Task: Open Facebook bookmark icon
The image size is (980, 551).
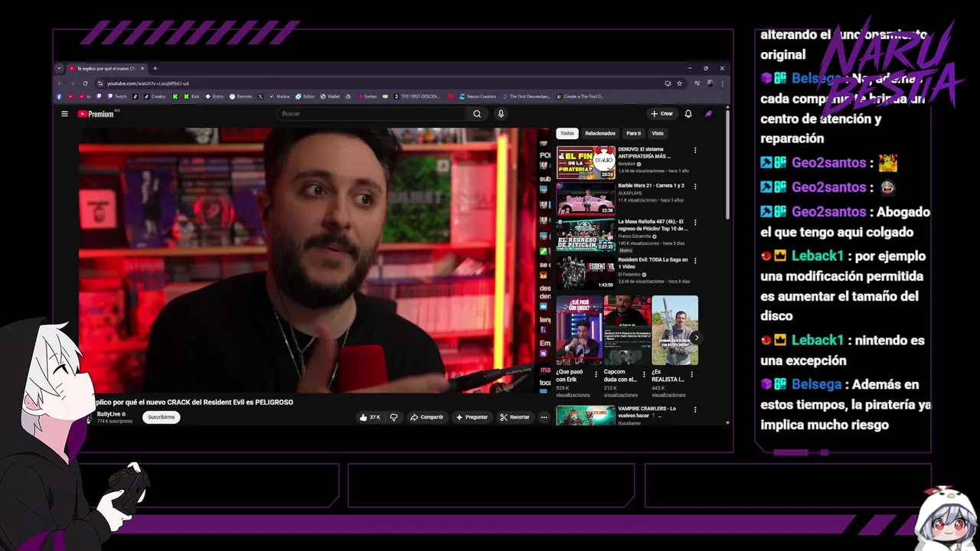Action: (x=60, y=96)
